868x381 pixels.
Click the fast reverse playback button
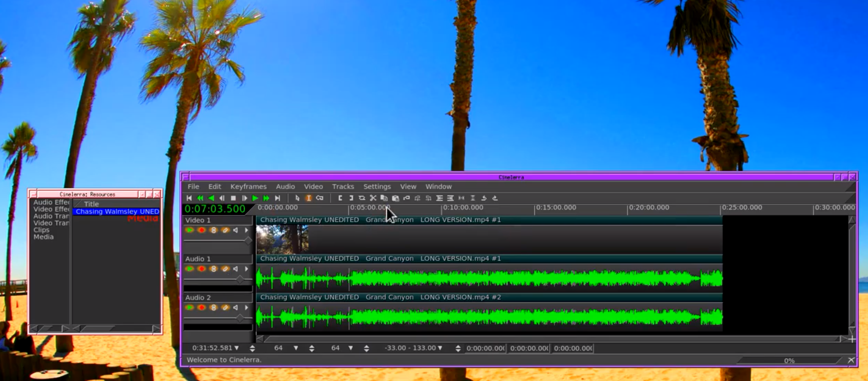click(200, 198)
